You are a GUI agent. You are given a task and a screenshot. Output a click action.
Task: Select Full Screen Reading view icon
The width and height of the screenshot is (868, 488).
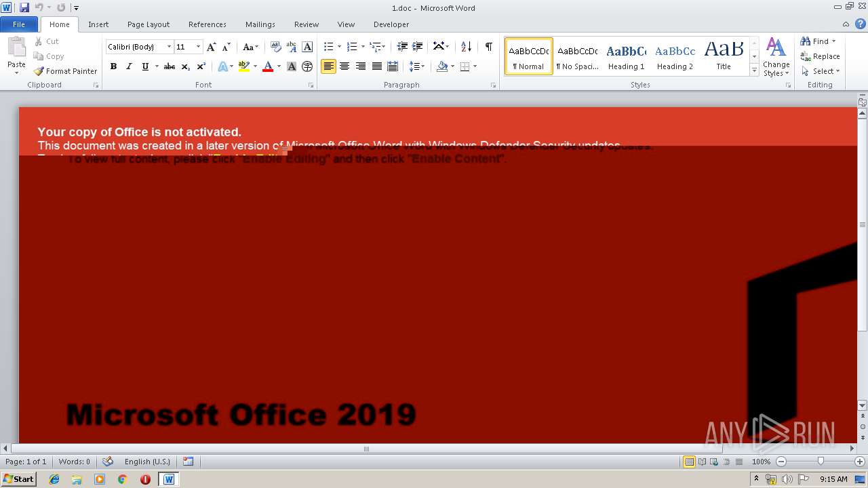(x=702, y=462)
